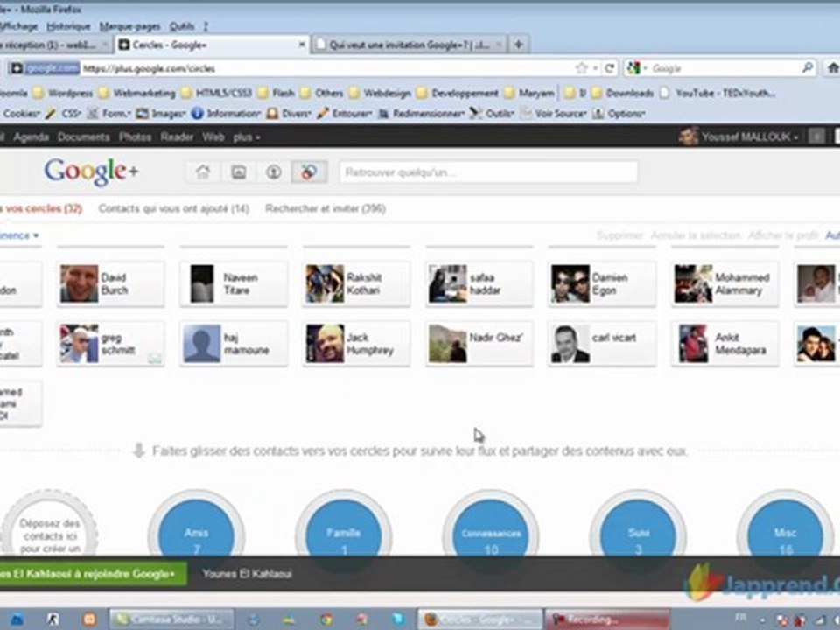The width and height of the screenshot is (840, 630).
Task: Close the Cercles - Google+ tab
Action: [x=302, y=45]
